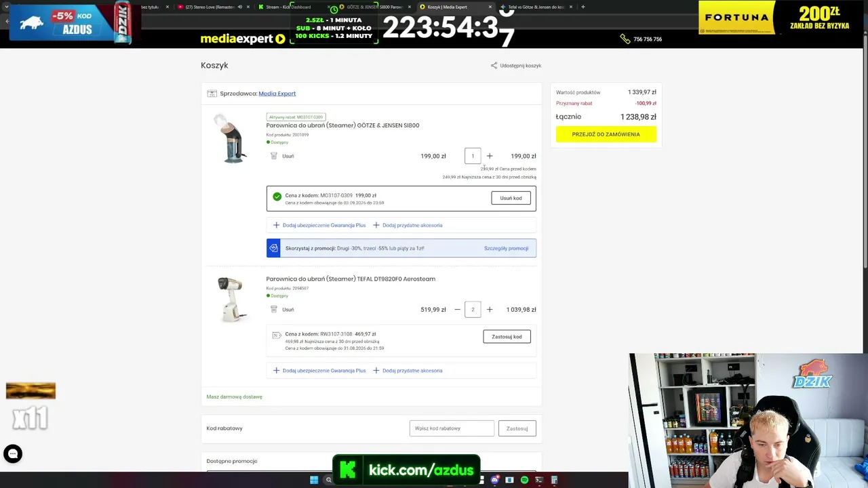Click green checkmark icon next to code M03107-0309
Image resolution: width=868 pixels, height=488 pixels.
pyautogui.click(x=277, y=197)
